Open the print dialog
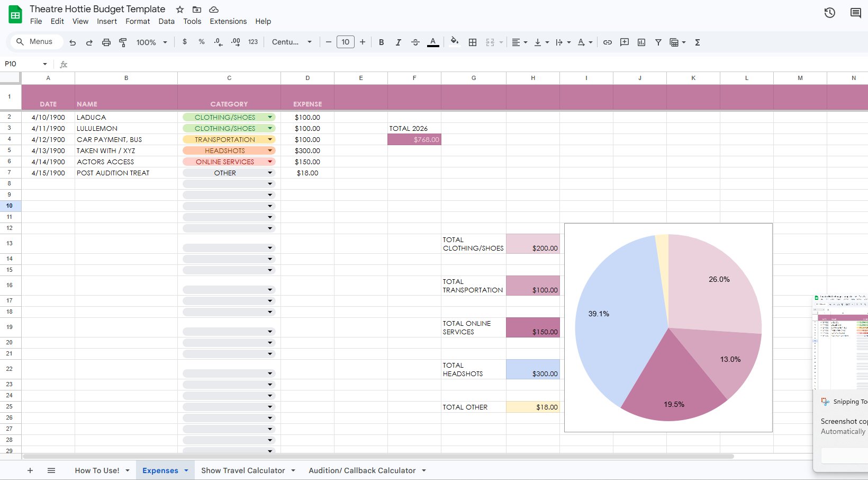868x480 pixels. (x=106, y=42)
